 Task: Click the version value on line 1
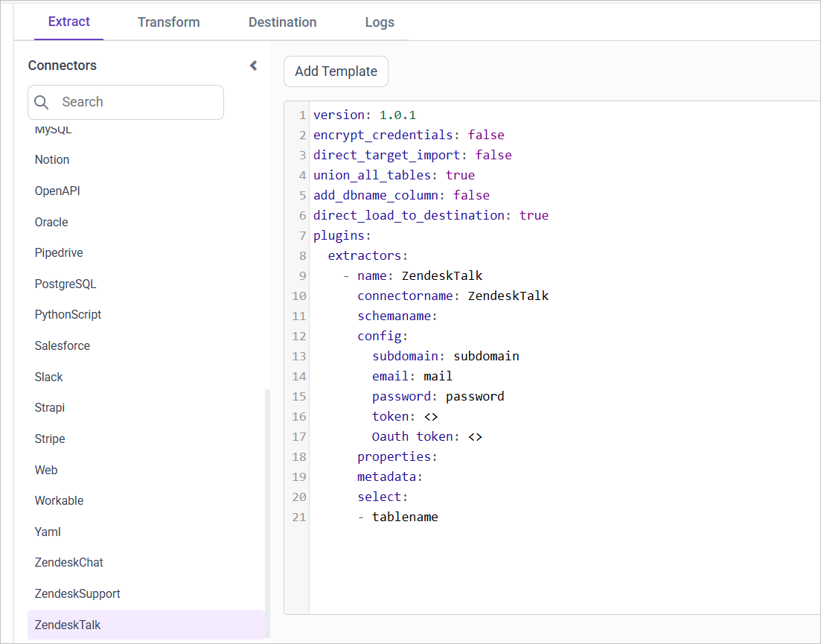(x=400, y=115)
